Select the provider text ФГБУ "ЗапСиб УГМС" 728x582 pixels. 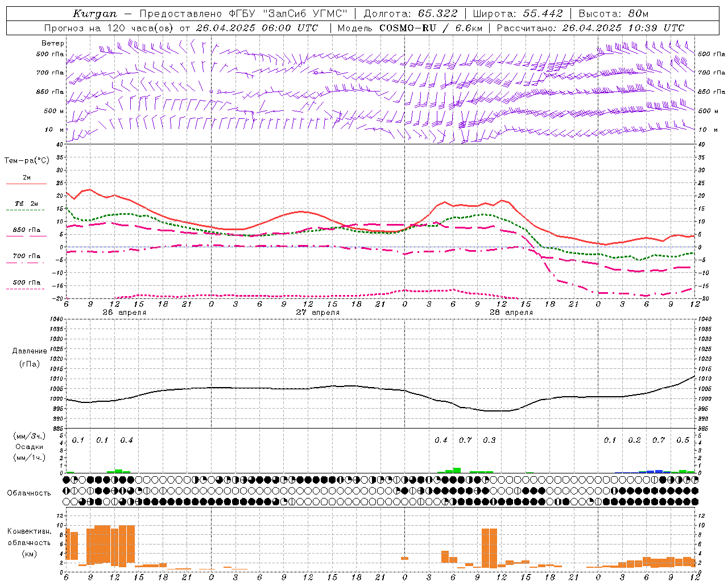(287, 14)
